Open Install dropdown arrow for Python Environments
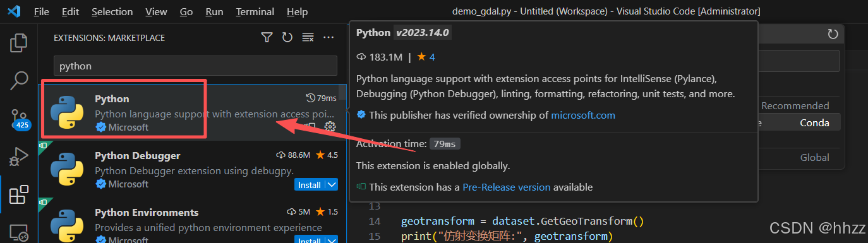This screenshot has height=243, width=868. pos(332,240)
